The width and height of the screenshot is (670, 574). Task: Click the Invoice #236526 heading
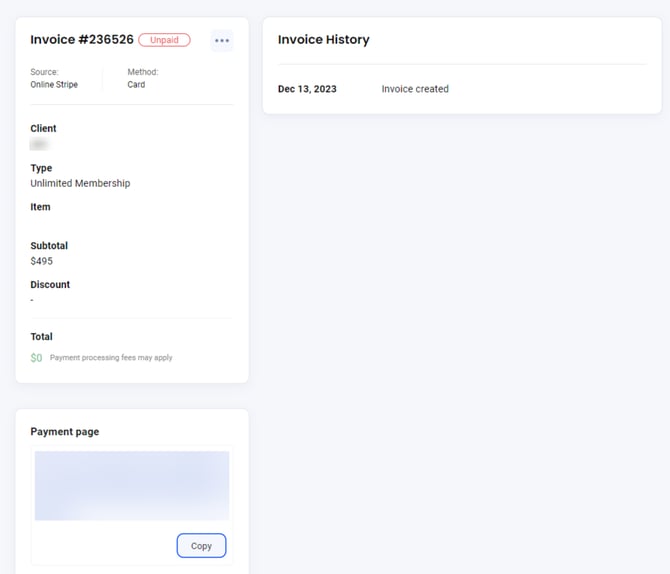pos(82,39)
